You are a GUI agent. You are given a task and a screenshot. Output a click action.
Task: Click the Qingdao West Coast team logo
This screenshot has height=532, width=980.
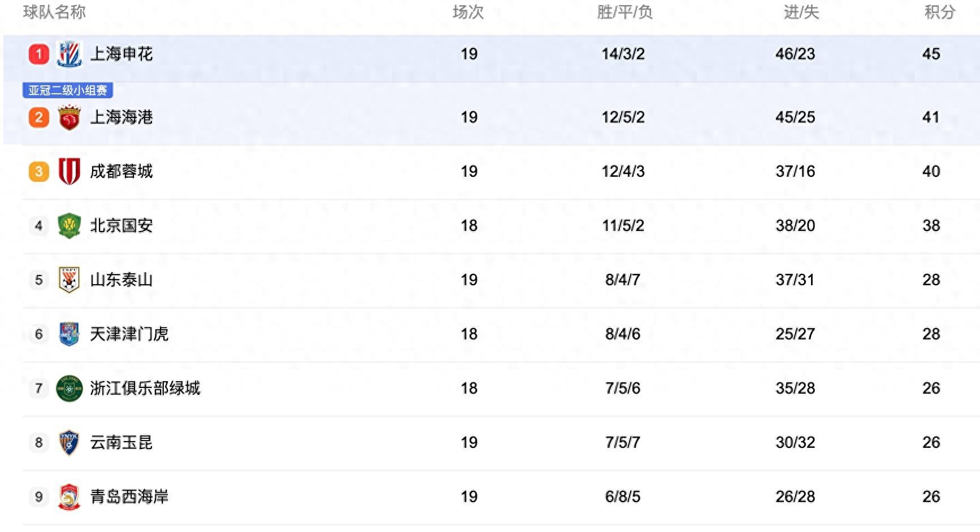(x=70, y=496)
